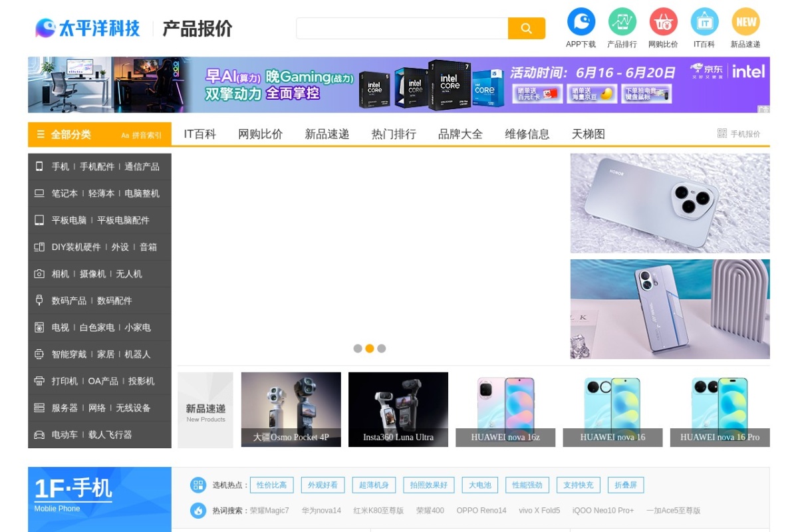Open the HUAWEI nova 16z thumbnail
The height and width of the screenshot is (532, 798).
pos(505,410)
